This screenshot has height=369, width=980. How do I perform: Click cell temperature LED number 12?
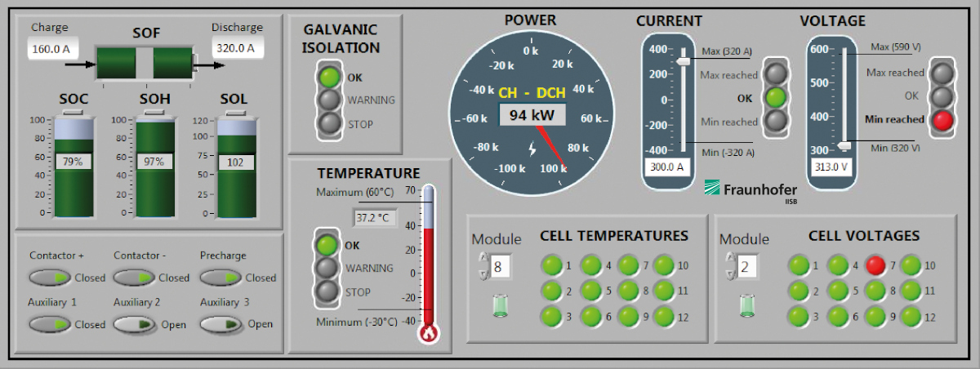[663, 316]
